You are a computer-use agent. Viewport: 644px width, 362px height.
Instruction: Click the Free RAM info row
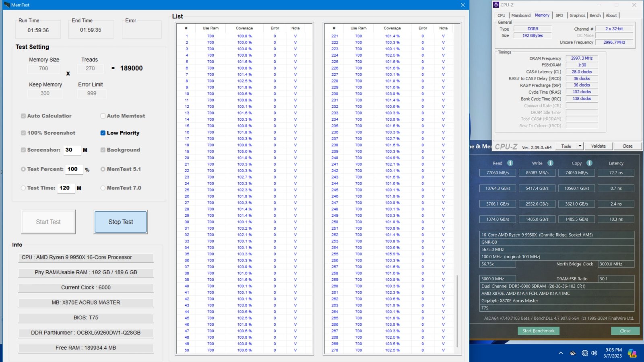(86, 348)
